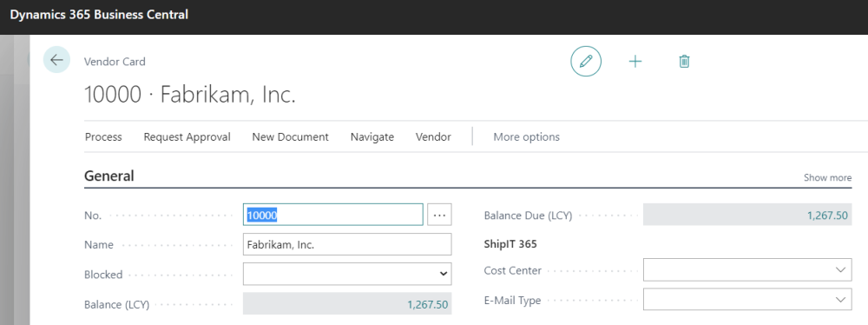Open the Request Approval menu

tap(187, 137)
